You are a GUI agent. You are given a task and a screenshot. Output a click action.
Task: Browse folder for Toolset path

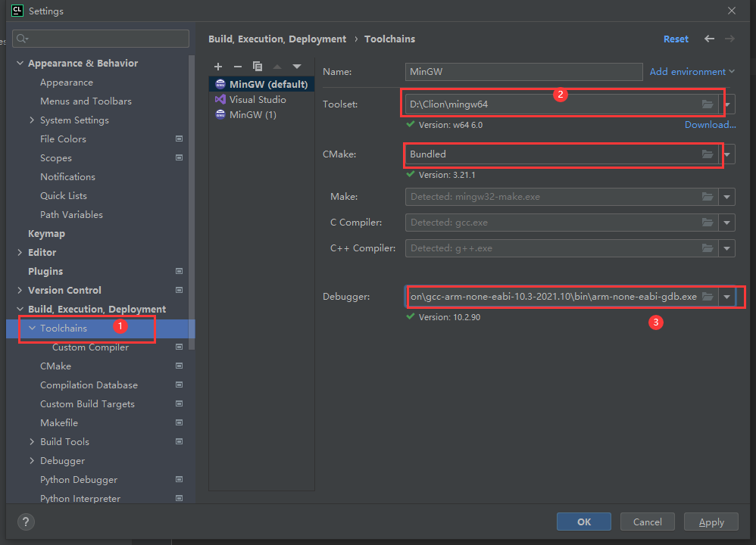pyautogui.click(x=707, y=104)
